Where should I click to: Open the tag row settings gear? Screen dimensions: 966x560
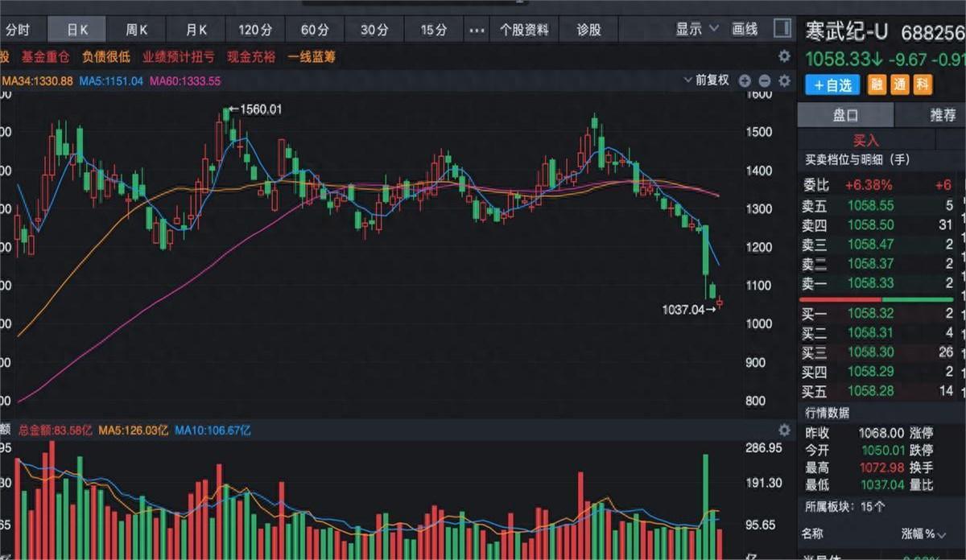[x=783, y=56]
